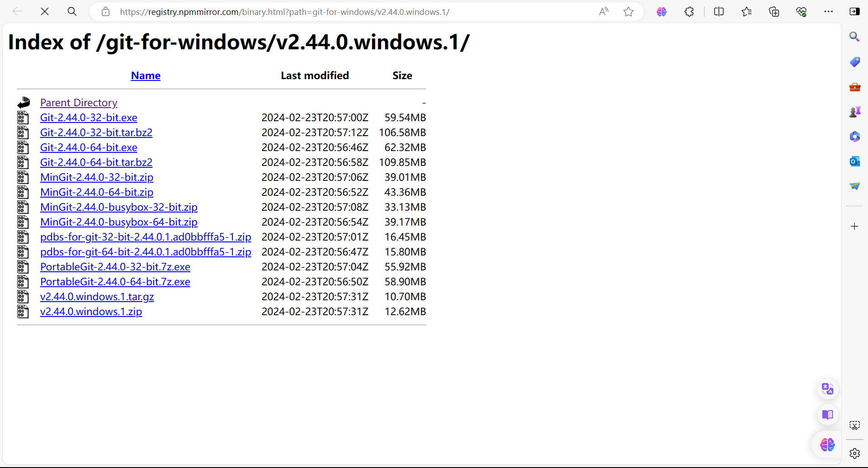Download Git-2.44.0-64-bit.tar.bz2

[x=96, y=162]
